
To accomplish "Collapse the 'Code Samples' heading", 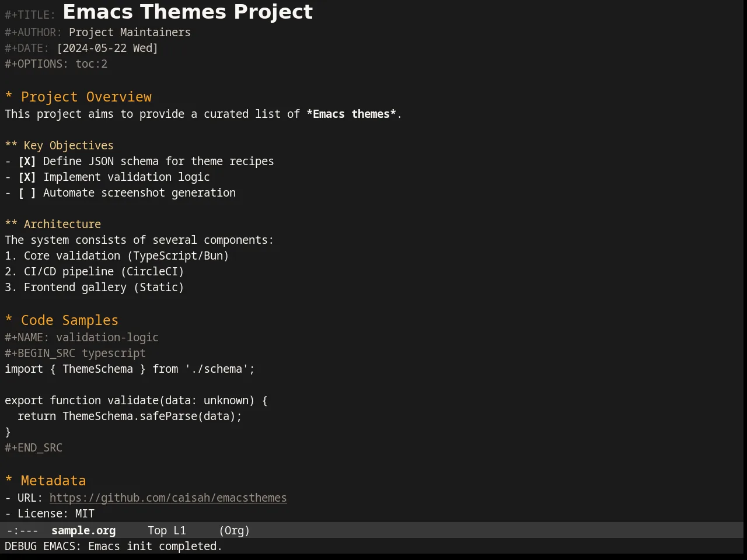I will point(61,320).
